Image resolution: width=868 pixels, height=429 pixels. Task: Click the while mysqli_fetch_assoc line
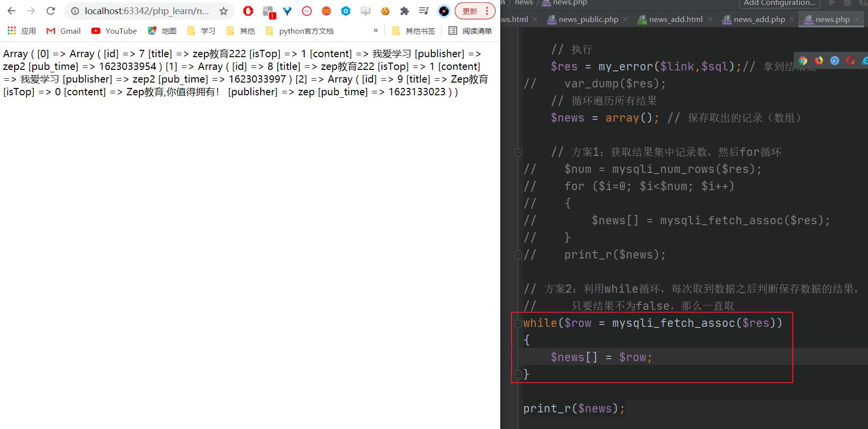coord(653,323)
